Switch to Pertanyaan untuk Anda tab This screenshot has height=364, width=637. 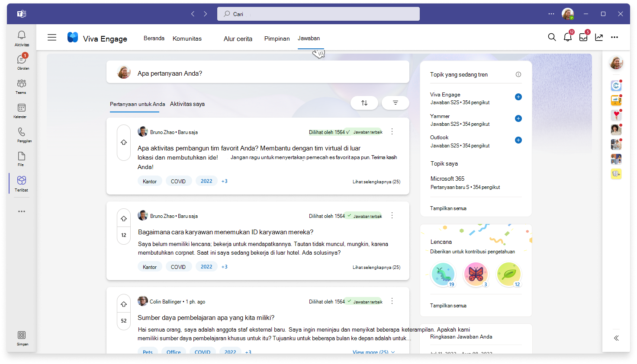coord(137,104)
